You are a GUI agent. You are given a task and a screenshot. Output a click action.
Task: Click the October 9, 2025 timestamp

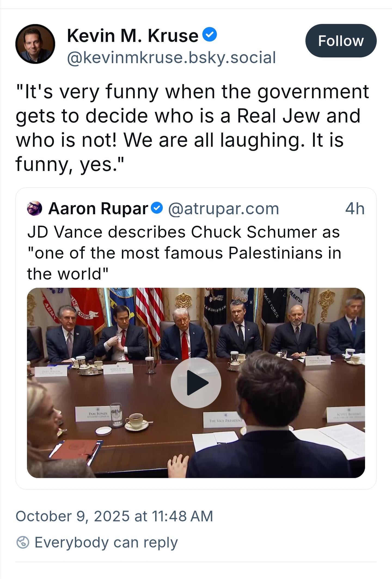pyautogui.click(x=114, y=516)
